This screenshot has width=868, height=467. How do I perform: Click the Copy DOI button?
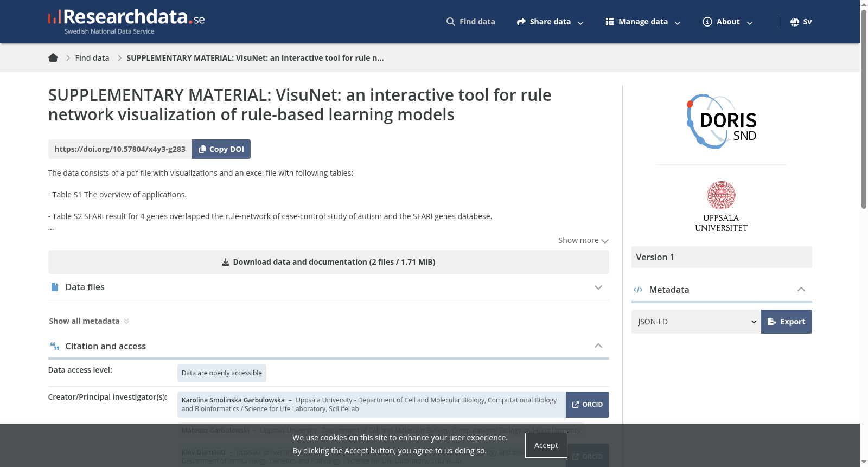[221, 149]
